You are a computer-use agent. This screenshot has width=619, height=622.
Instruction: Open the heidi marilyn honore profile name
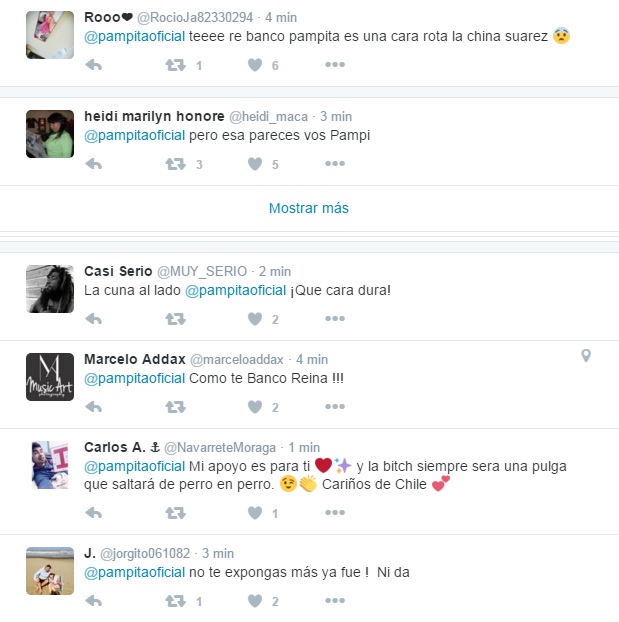click(x=154, y=116)
